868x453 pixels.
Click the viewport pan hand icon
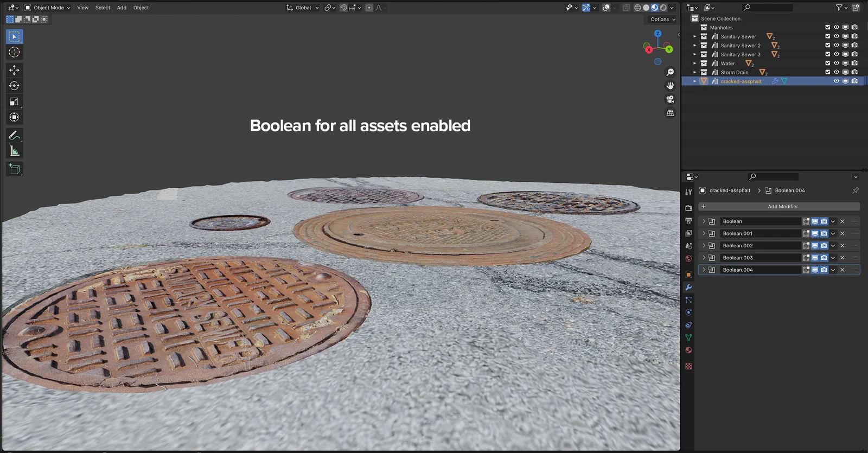point(670,86)
